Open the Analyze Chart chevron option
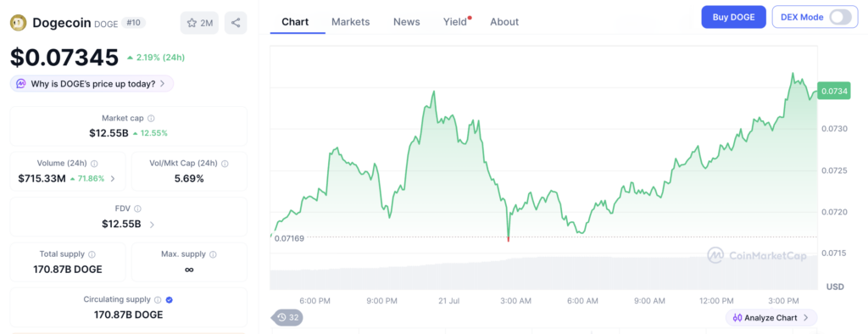The height and width of the screenshot is (334, 868). [x=805, y=318]
